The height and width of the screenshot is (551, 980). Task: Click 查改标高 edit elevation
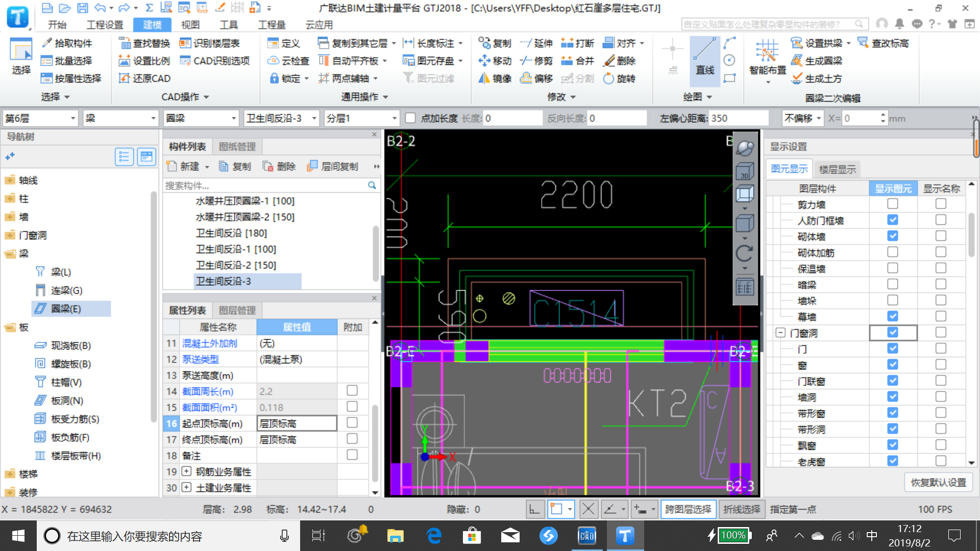[883, 43]
